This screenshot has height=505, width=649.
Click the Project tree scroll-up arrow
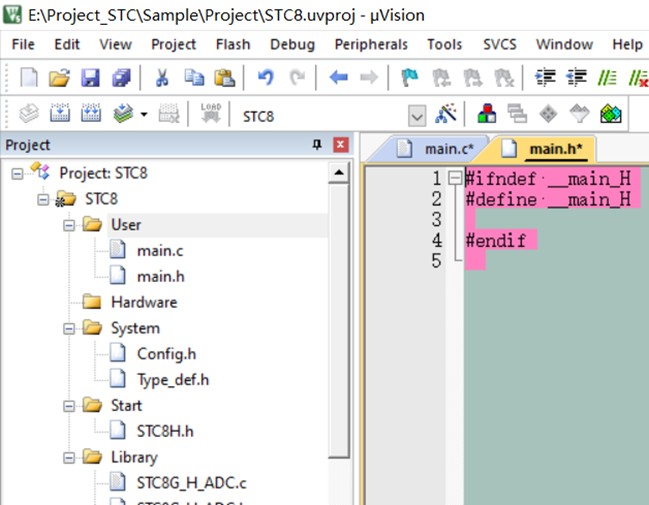click(x=339, y=172)
